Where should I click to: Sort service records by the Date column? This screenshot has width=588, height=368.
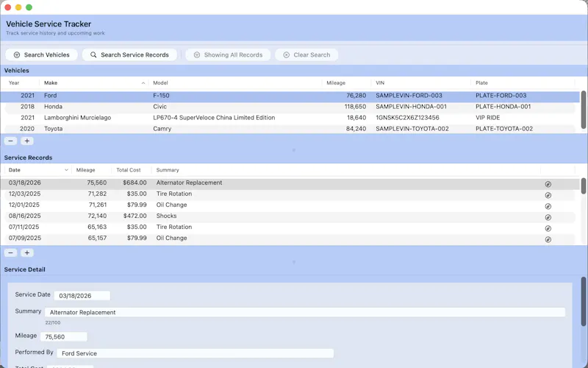click(x=37, y=170)
